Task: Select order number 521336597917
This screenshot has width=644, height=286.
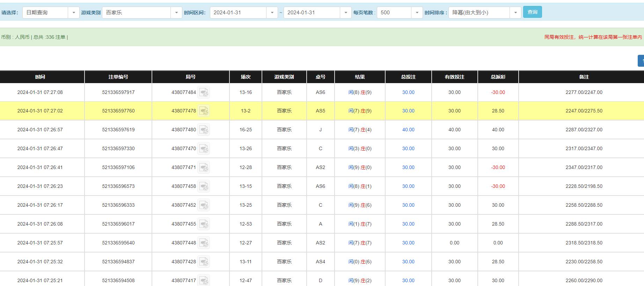Action: coord(118,92)
